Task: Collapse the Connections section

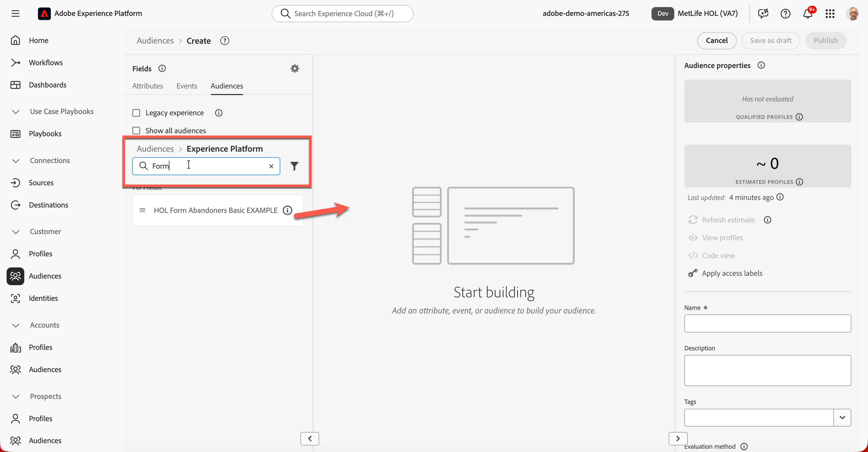Action: (x=15, y=161)
